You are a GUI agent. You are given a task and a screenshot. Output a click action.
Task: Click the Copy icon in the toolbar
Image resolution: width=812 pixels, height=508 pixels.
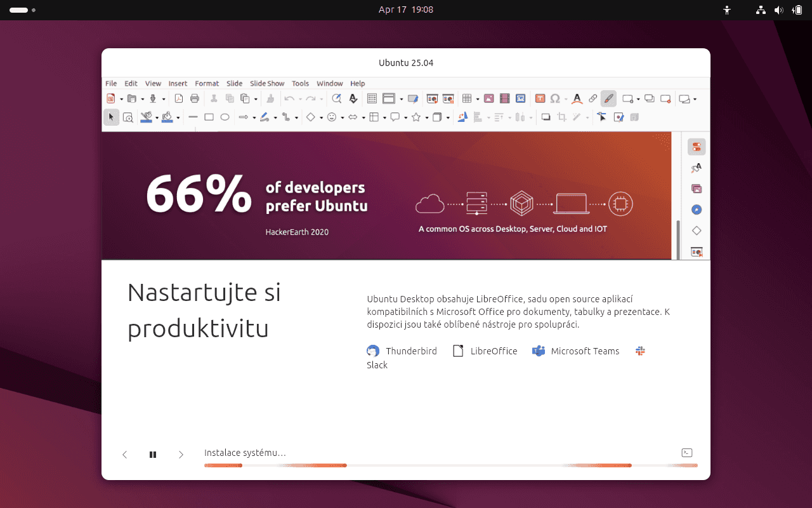[x=230, y=98]
